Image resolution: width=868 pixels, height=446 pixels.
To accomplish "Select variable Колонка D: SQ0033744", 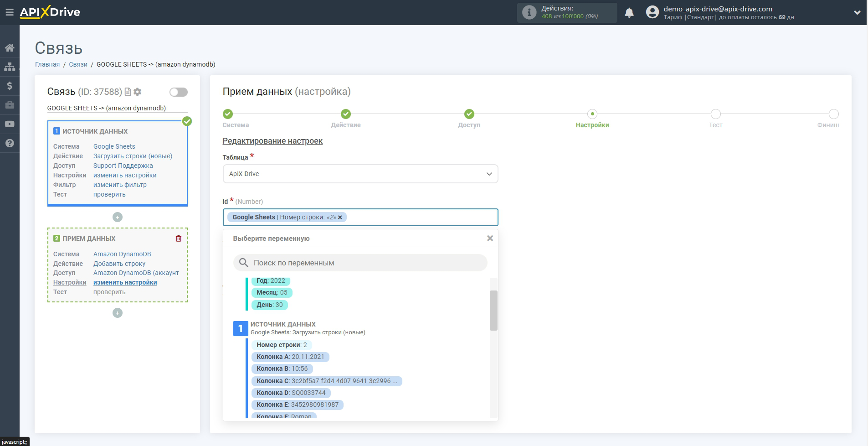I will coord(291,393).
